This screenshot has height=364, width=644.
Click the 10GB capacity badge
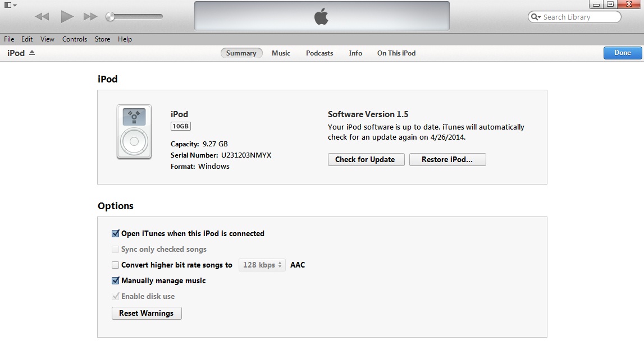coord(181,126)
